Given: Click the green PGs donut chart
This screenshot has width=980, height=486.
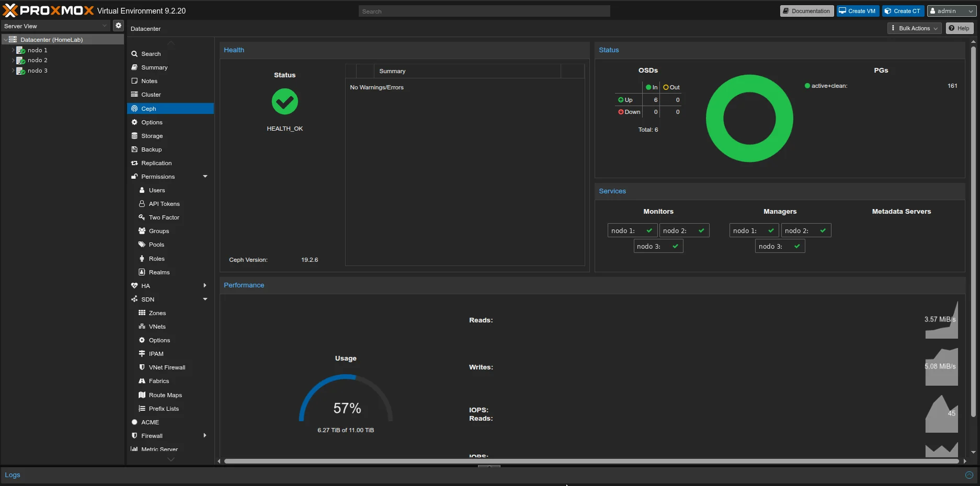Looking at the screenshot, I should [x=749, y=118].
